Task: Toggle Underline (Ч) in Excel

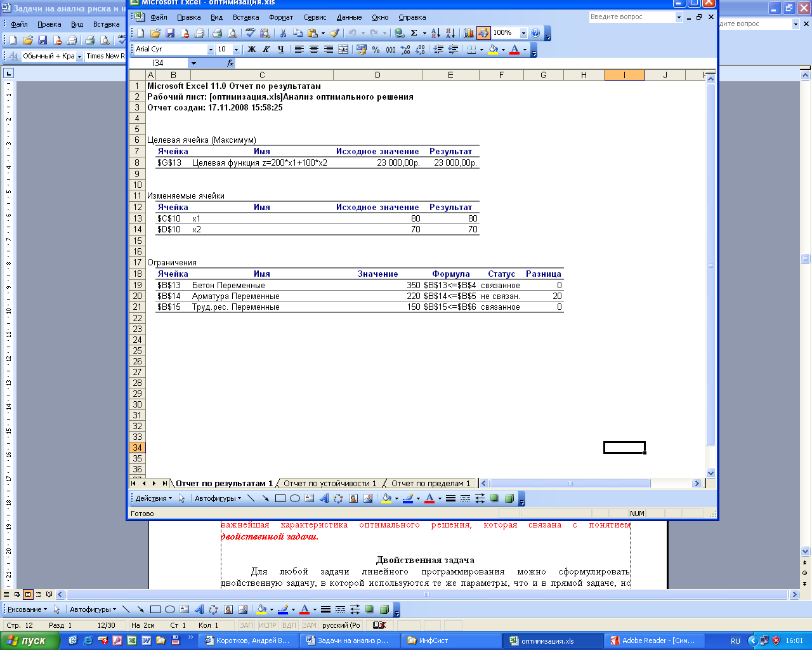Action: (x=281, y=50)
